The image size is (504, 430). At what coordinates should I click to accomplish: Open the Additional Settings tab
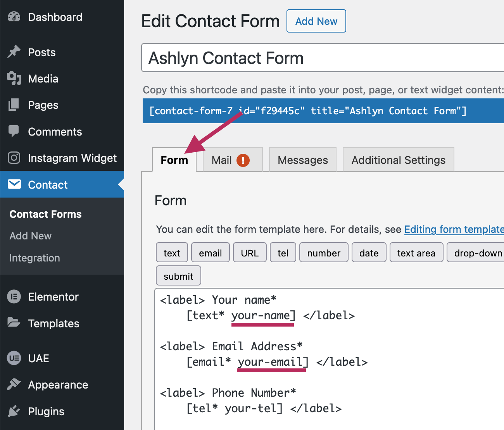(398, 160)
